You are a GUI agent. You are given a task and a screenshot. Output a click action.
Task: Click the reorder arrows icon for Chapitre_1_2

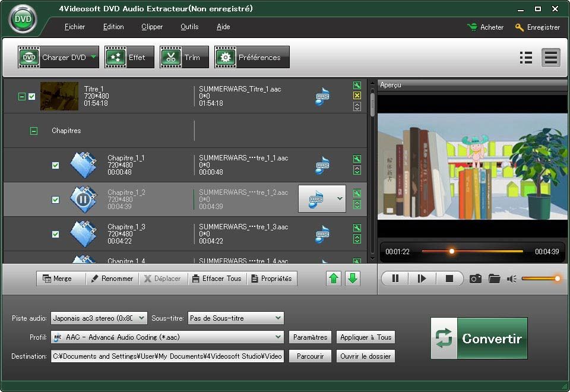[357, 204]
